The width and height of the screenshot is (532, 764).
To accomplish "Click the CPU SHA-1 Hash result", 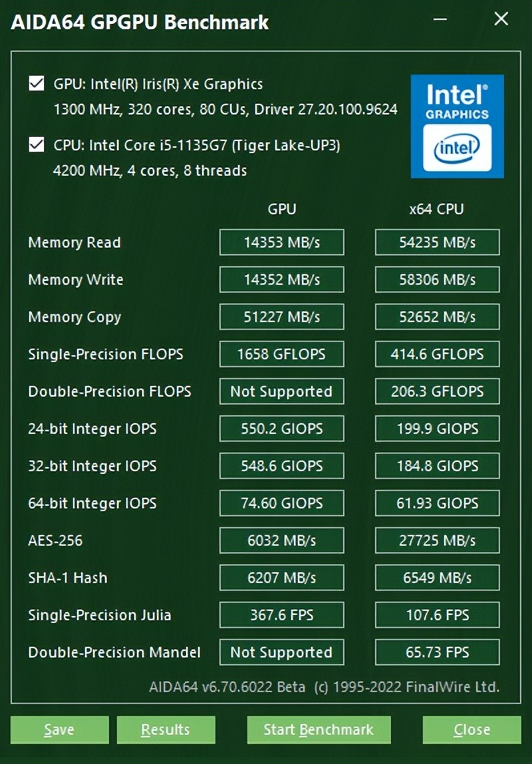I will tap(437, 578).
